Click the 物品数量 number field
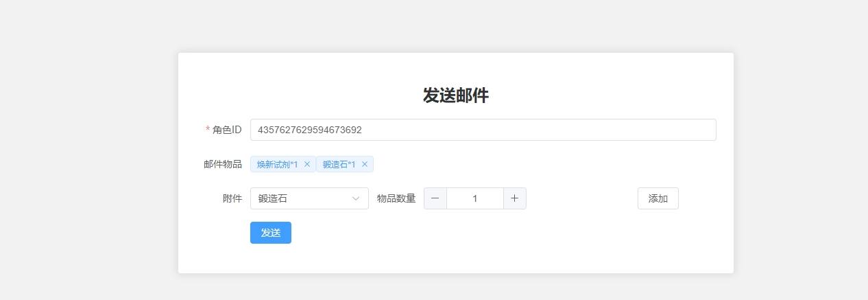Image resolution: width=868 pixels, height=300 pixels. point(475,198)
